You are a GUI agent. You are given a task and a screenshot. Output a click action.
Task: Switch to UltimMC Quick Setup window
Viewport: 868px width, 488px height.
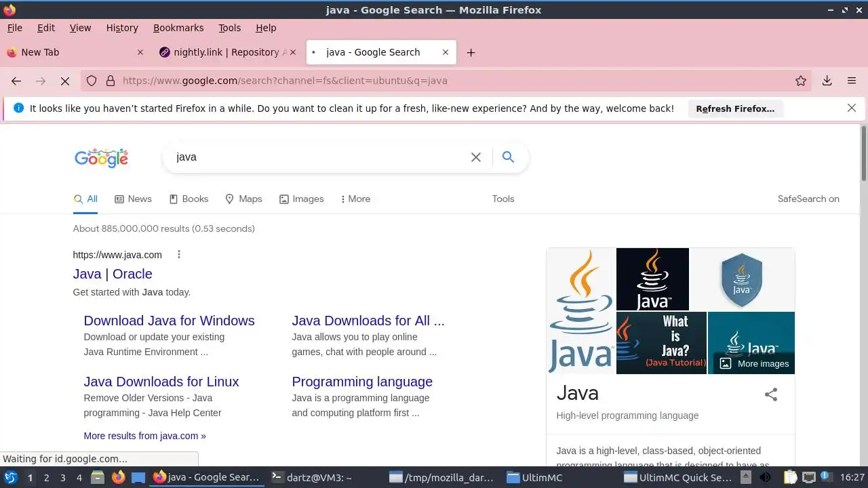(678, 478)
